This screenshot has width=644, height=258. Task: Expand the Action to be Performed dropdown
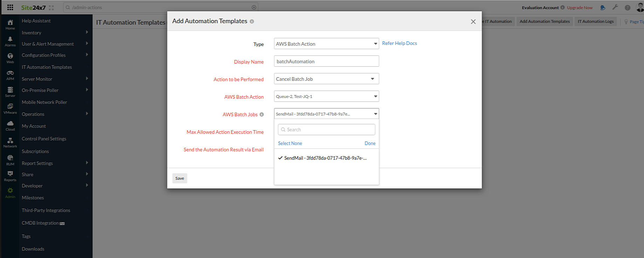pos(326,79)
